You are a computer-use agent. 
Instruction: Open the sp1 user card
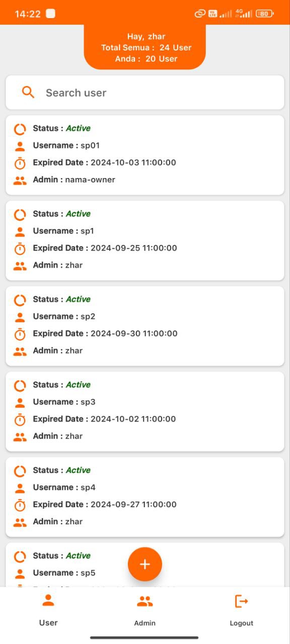[145, 240]
